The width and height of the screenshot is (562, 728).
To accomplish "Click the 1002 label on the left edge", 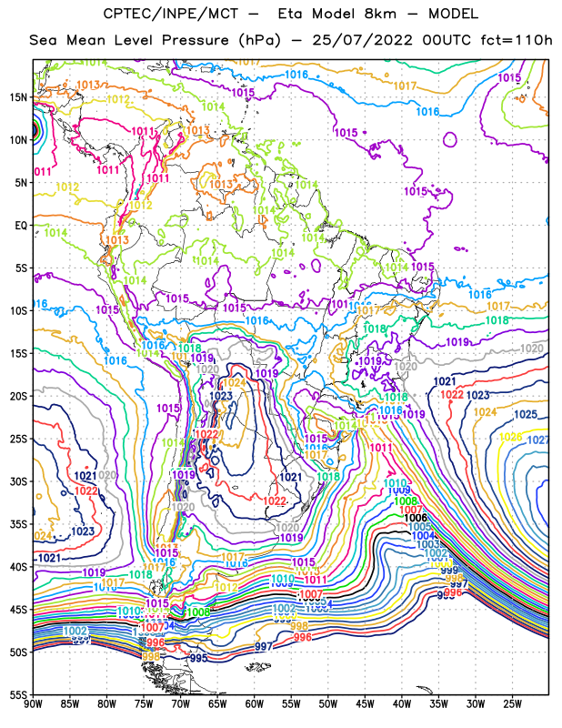I will (x=75, y=631).
